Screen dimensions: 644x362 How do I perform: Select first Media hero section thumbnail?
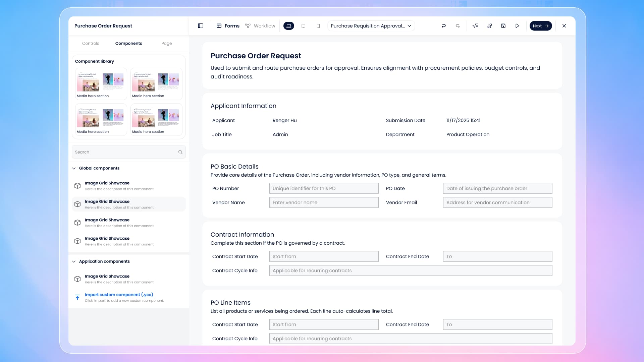pyautogui.click(x=101, y=84)
